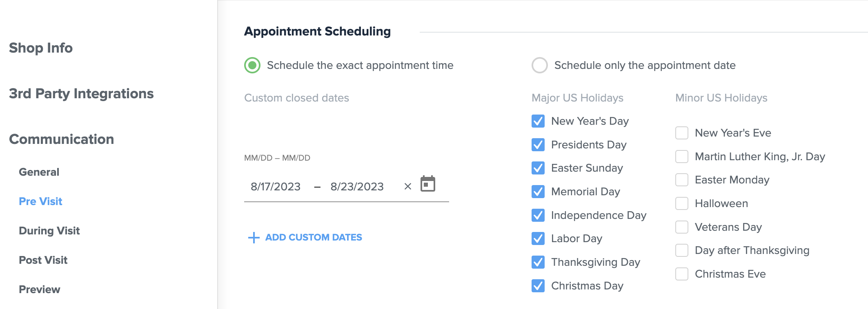This screenshot has height=309, width=868.
Task: Uncheck New Year's Day holiday
Action: (538, 121)
